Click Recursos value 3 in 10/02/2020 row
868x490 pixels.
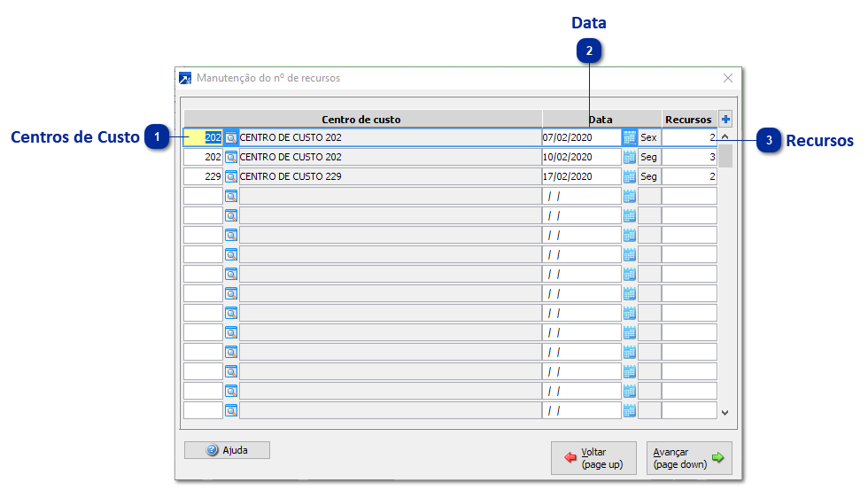coord(689,157)
